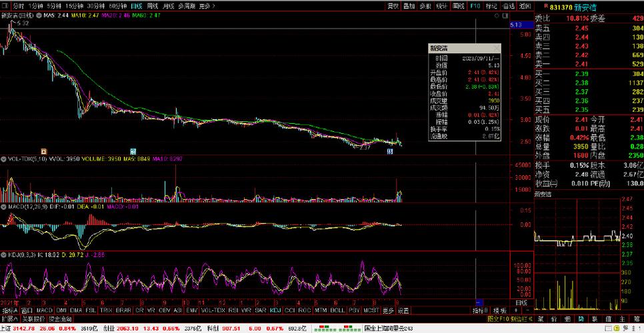644x333 pixels.
Task: Select the 1分钟 period
Action: click(35, 6)
